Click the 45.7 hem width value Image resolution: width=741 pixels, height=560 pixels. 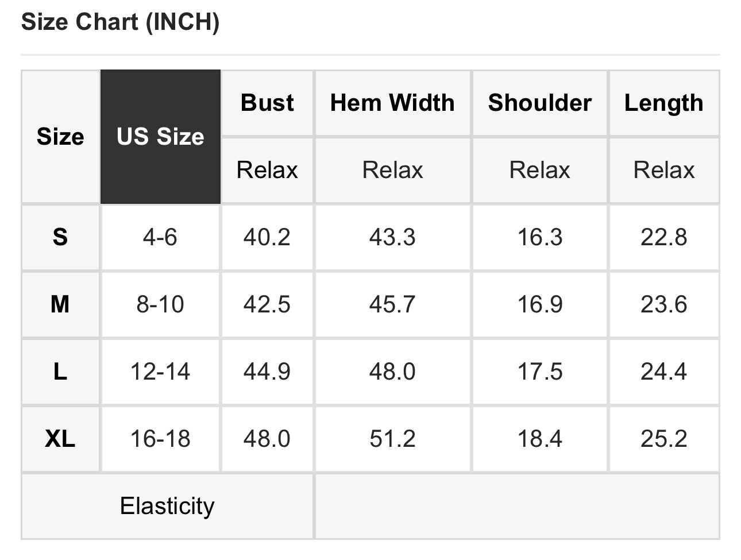392,304
